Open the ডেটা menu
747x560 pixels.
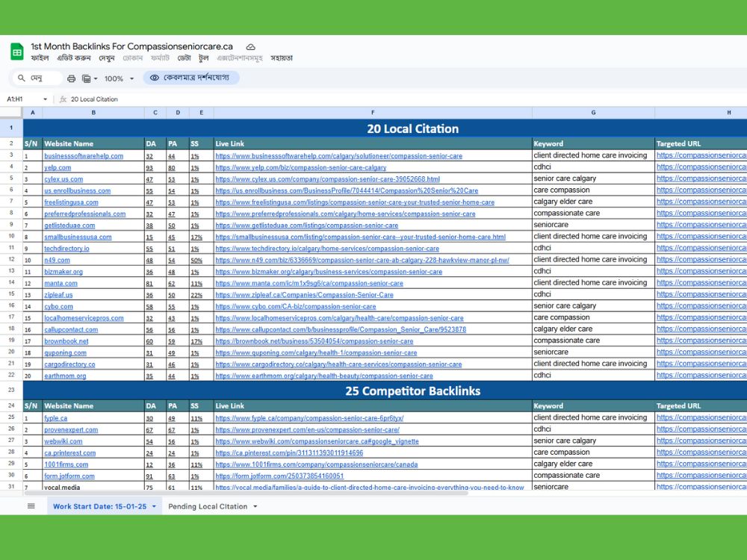pos(184,58)
